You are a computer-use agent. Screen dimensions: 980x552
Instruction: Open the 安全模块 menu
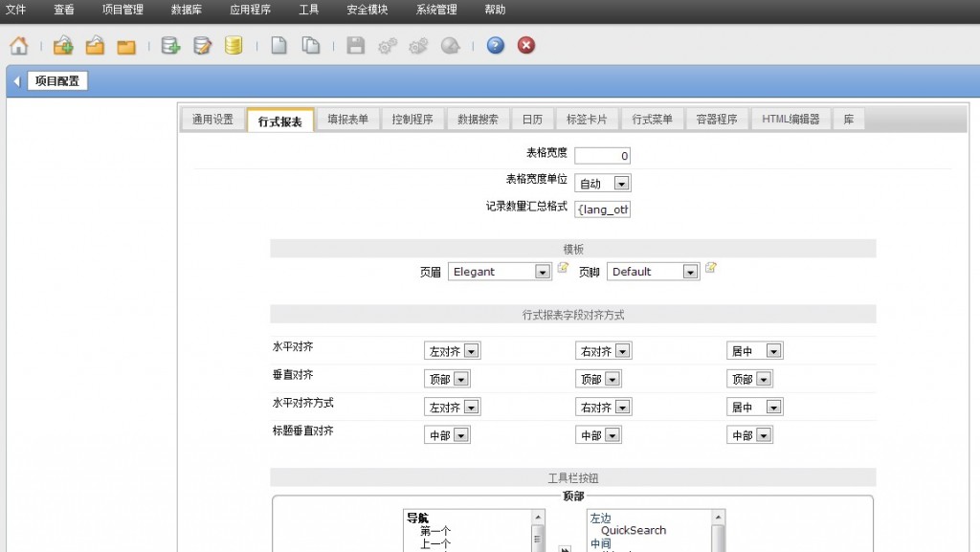point(367,10)
